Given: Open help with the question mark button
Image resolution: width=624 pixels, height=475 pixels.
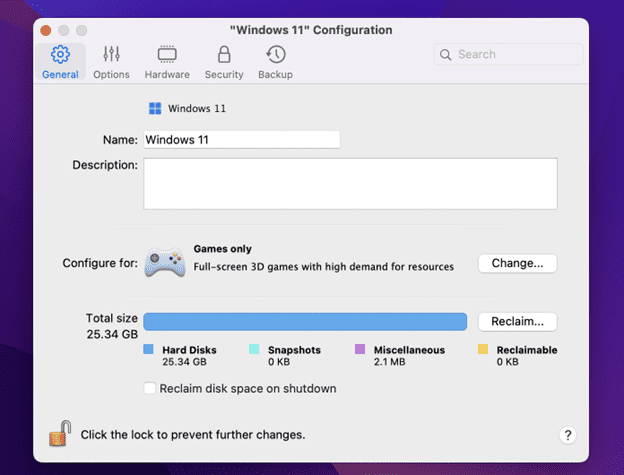Looking at the screenshot, I should [x=568, y=435].
